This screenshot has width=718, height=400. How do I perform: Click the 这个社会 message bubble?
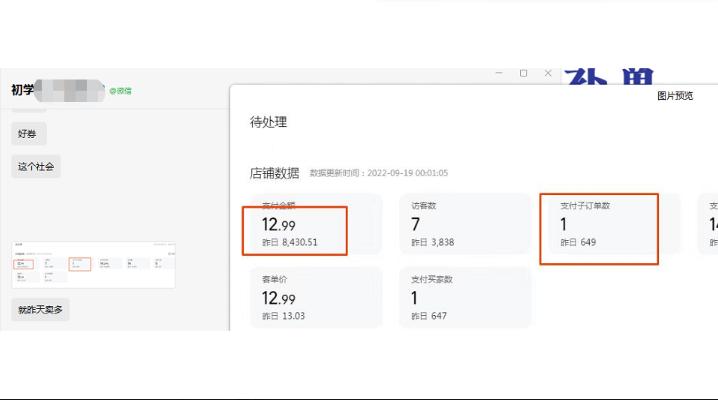coord(37,167)
